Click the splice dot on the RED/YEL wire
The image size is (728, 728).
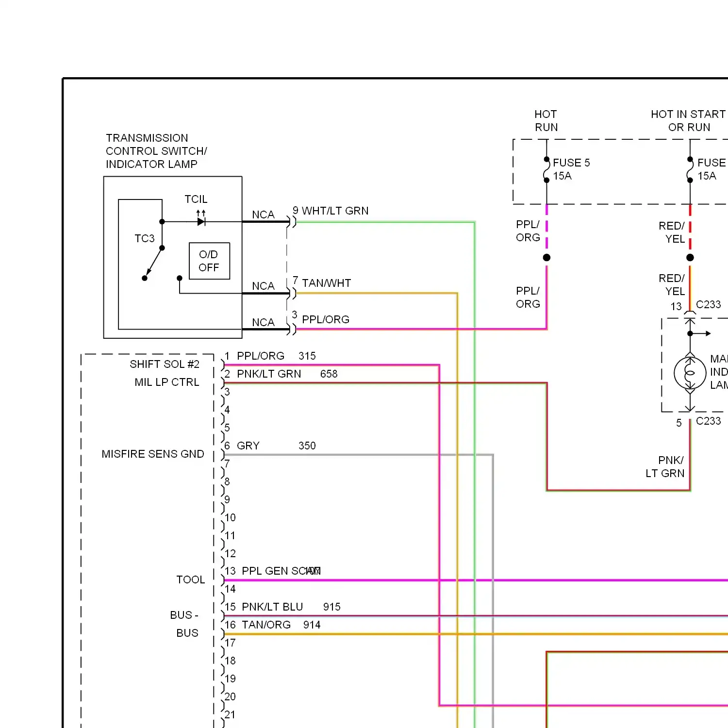(690, 258)
